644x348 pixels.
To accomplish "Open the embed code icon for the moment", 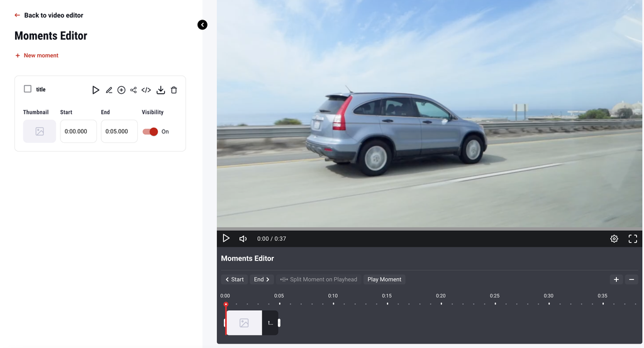I will pos(146,90).
